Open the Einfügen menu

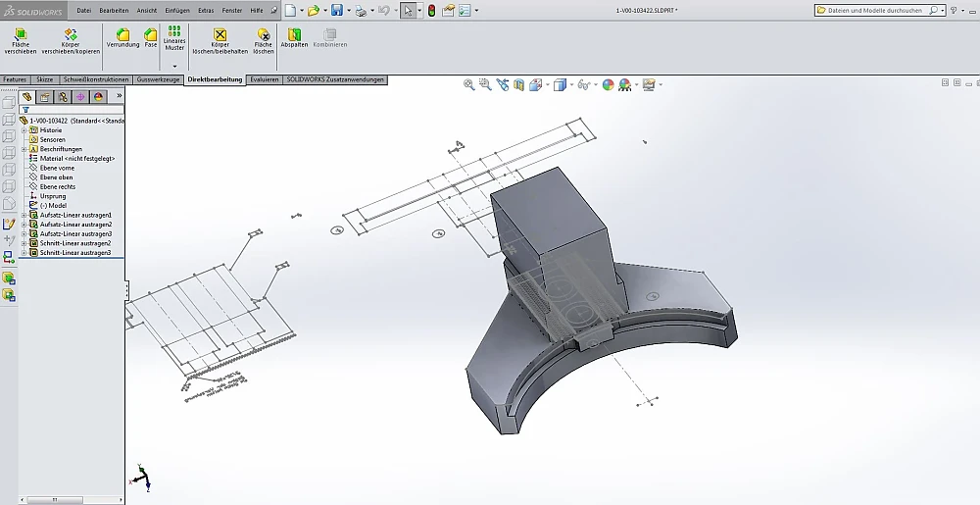pyautogui.click(x=176, y=10)
